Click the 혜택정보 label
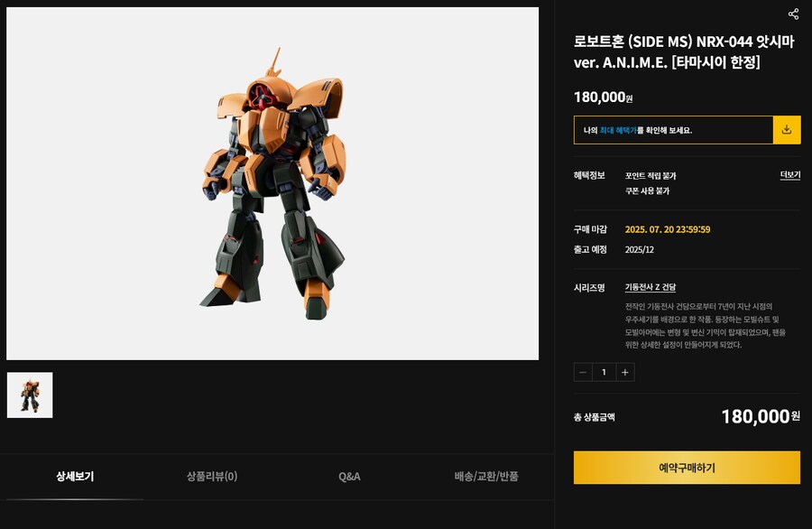The height and width of the screenshot is (529, 812). click(589, 175)
